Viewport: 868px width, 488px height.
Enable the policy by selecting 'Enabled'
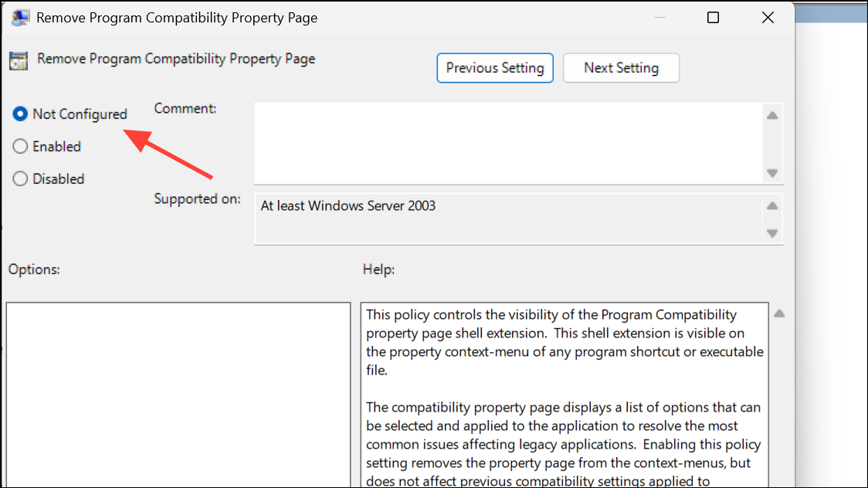tap(19, 146)
